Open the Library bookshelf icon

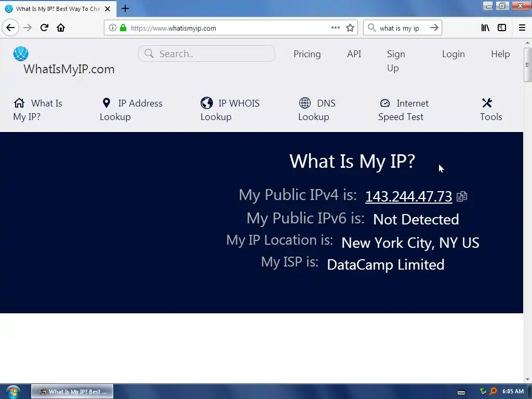[x=485, y=28]
